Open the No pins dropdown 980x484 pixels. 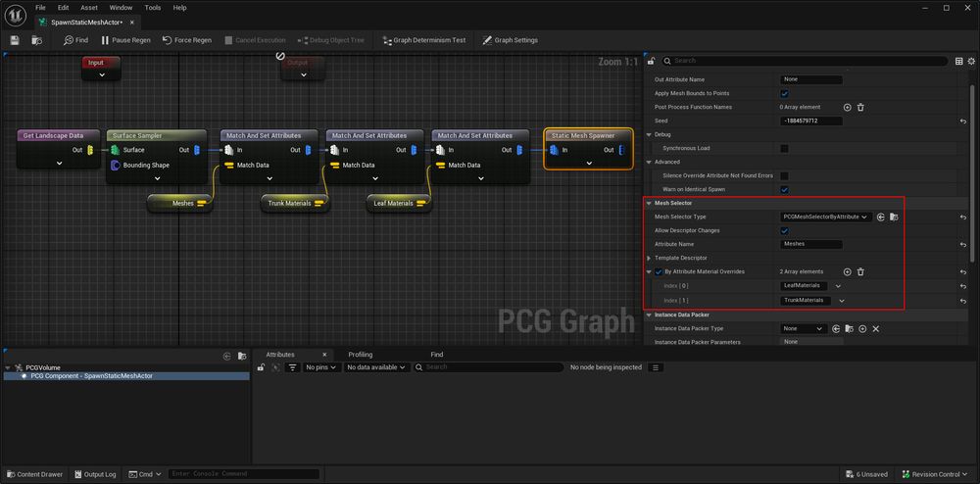(321, 367)
